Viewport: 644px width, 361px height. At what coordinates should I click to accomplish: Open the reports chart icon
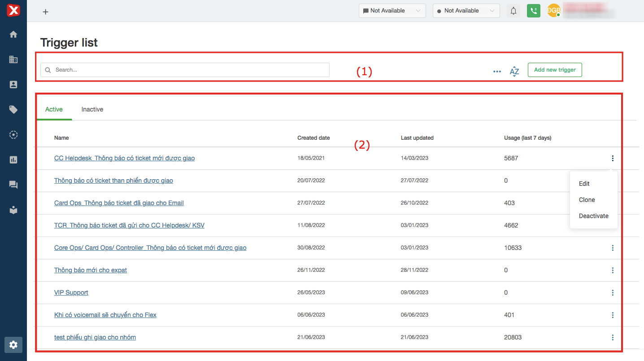tap(13, 160)
